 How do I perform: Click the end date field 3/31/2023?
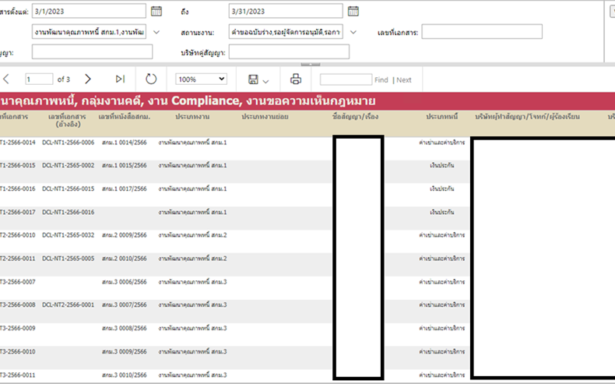286,11
